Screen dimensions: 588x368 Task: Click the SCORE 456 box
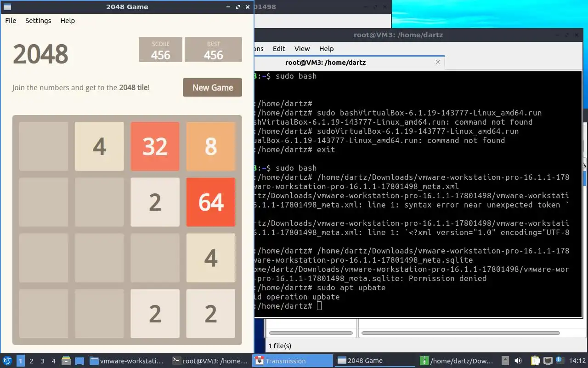tap(161, 49)
